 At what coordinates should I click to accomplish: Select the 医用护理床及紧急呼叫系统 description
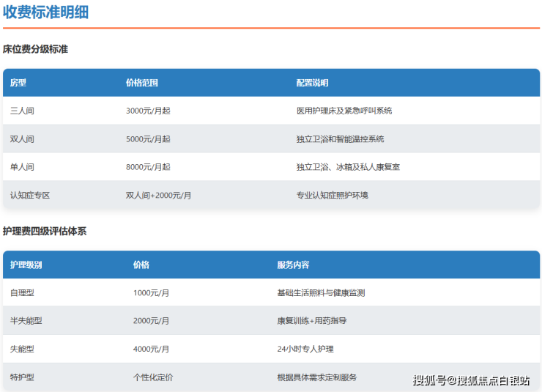(x=344, y=111)
